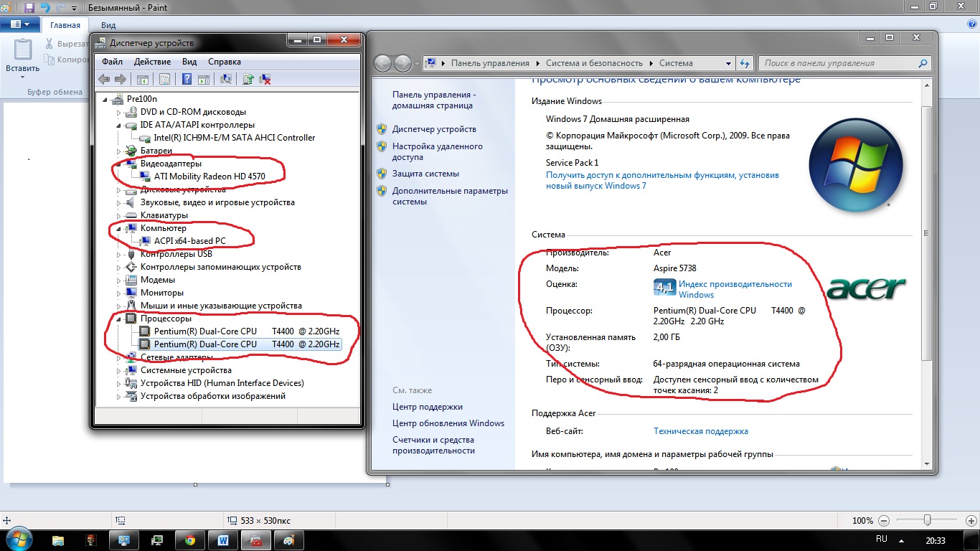This screenshot has width=980, height=551.
Task: Toggle the console tree pane icon in Device Manager
Action: pos(142,80)
